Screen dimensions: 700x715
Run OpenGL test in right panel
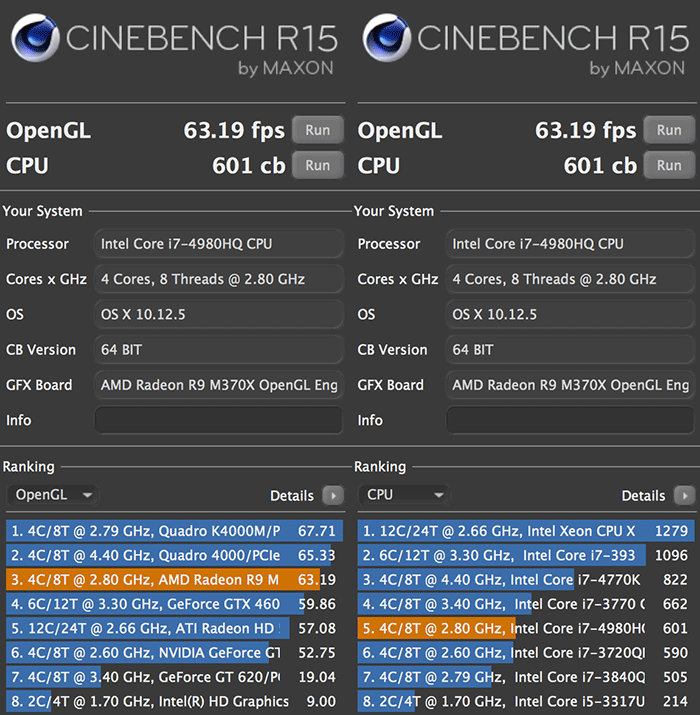669,130
